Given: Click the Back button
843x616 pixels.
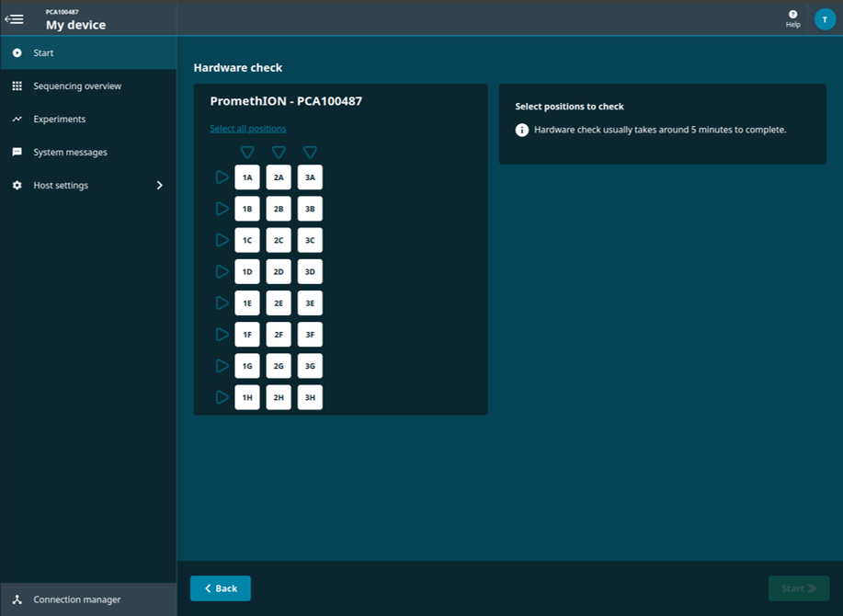Looking at the screenshot, I should coord(221,588).
